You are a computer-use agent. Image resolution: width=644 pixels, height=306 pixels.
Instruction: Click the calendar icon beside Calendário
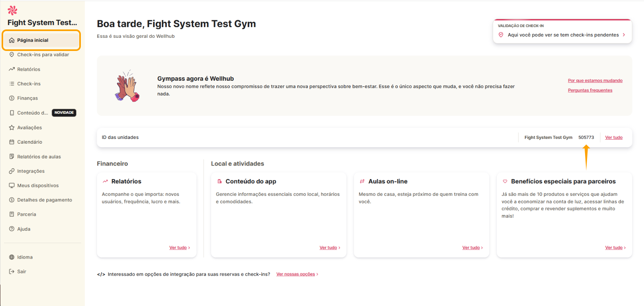pyautogui.click(x=12, y=142)
